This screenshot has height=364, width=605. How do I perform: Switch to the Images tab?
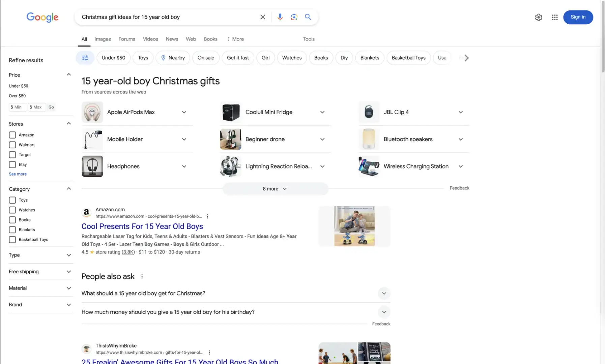tap(103, 39)
